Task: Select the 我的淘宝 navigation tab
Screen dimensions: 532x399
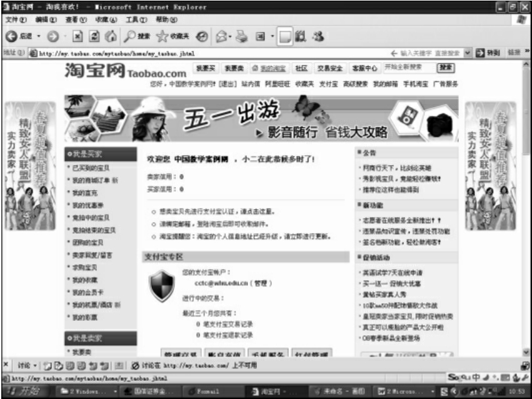Action: pos(269,69)
